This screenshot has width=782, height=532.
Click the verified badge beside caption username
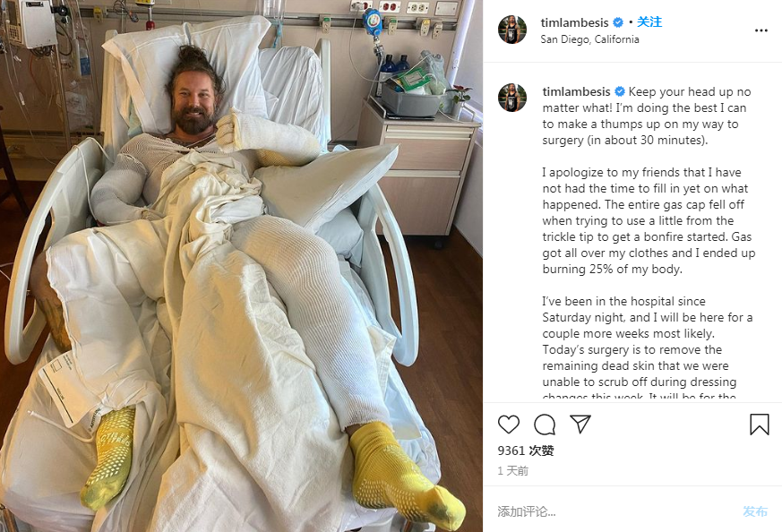[x=619, y=91]
